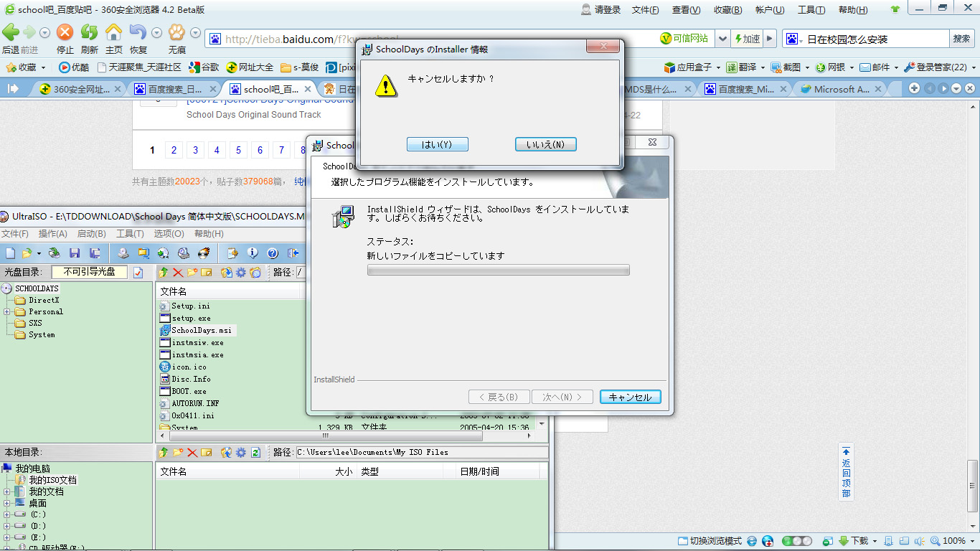Click the gear icon in disc file toolbar
This screenshot has height=551, width=980.
pyautogui.click(x=241, y=273)
